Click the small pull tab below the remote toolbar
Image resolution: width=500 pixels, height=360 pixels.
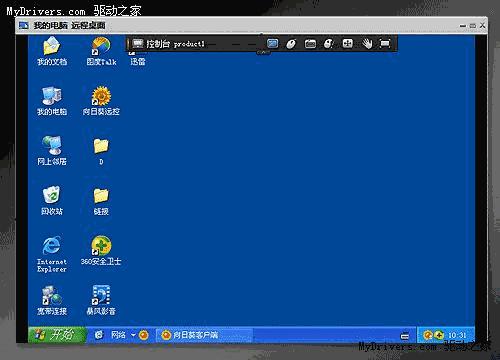263,53
